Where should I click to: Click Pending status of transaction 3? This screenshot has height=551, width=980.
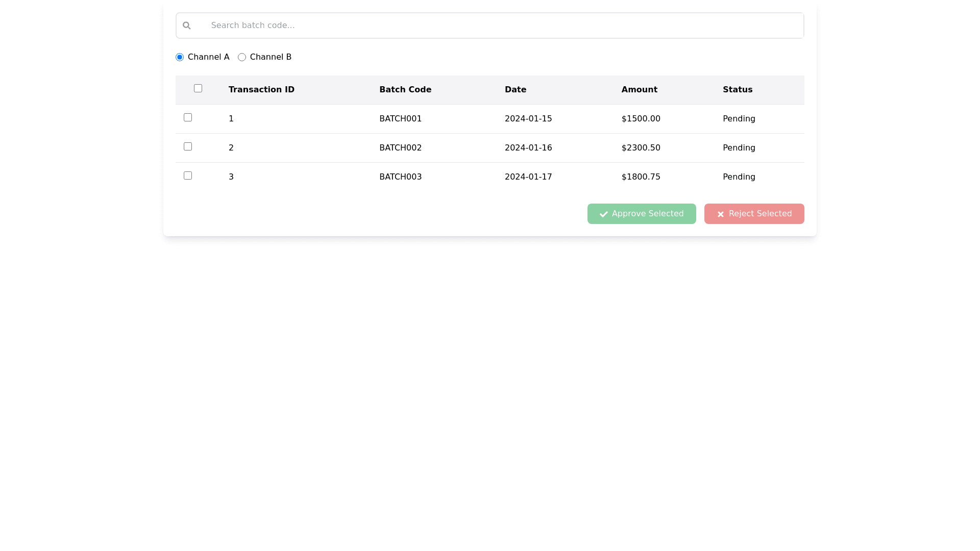click(739, 177)
